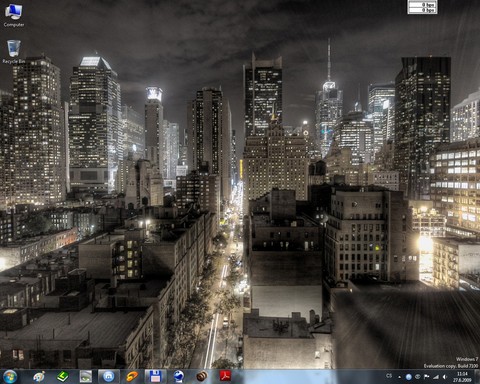Launch Adobe Reader from the taskbar
Screen dimensions: 480x384
[225, 377]
